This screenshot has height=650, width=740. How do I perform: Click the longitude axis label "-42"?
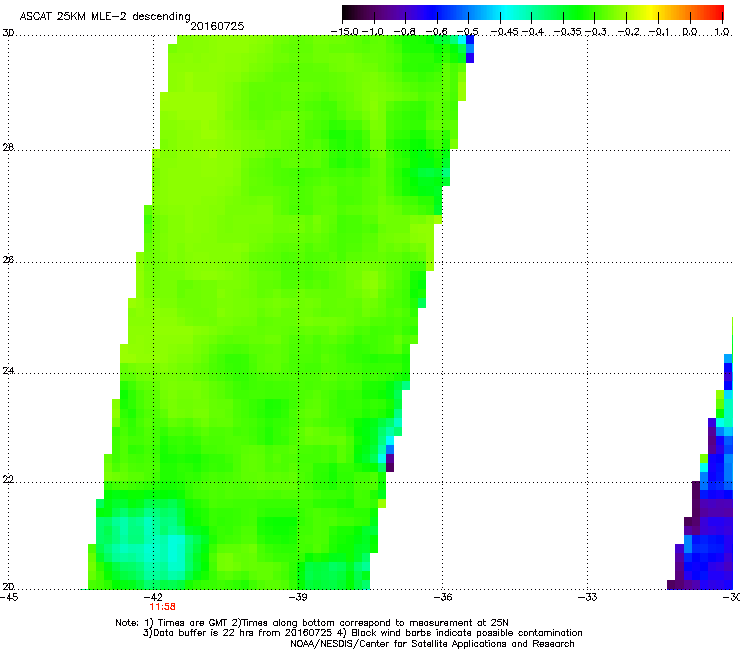pos(154,597)
